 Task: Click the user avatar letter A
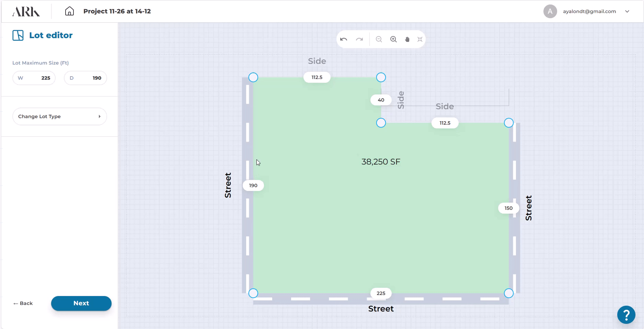(x=550, y=11)
